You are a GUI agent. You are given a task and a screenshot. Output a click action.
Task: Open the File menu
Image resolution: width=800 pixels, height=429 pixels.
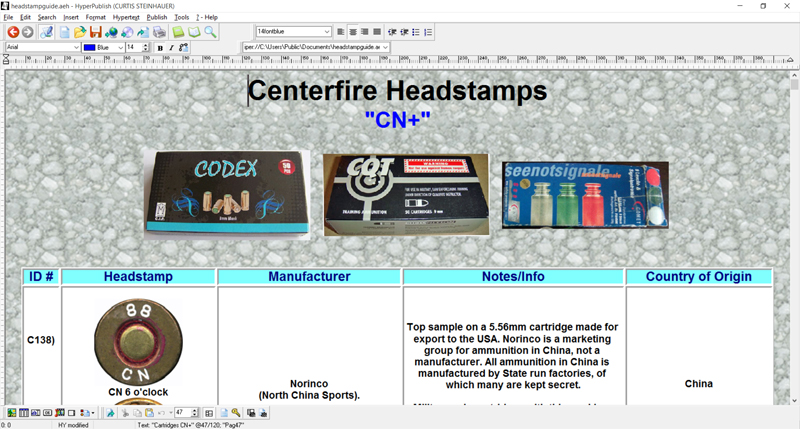click(x=8, y=17)
